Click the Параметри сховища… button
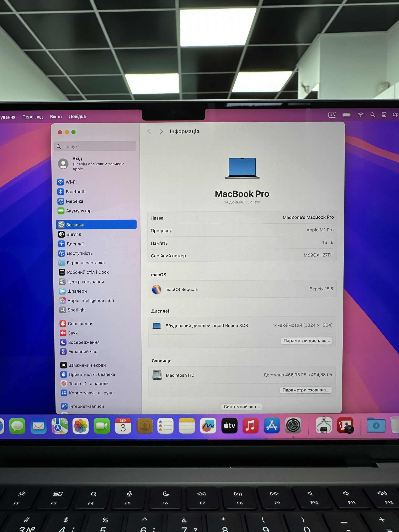This screenshot has height=532, width=399. coord(306,390)
